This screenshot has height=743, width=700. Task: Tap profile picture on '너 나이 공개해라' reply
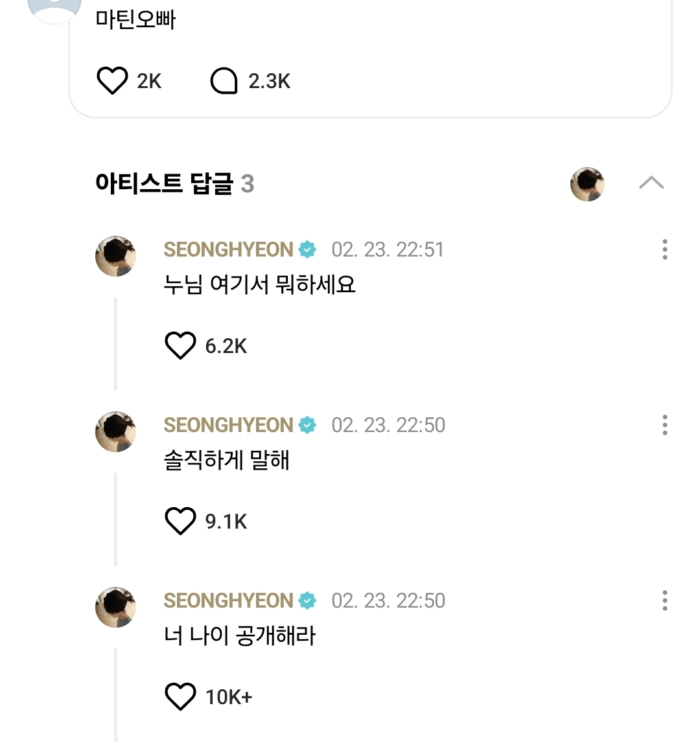tap(116, 607)
